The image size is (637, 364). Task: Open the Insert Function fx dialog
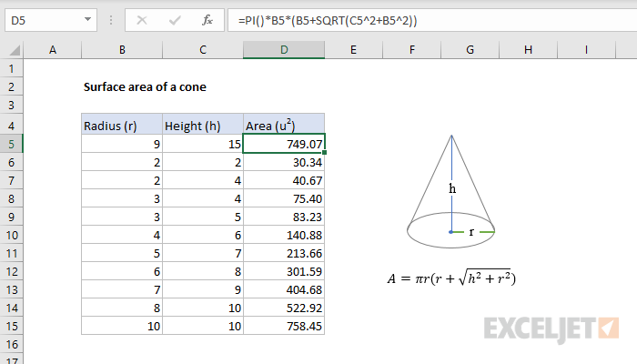point(207,19)
